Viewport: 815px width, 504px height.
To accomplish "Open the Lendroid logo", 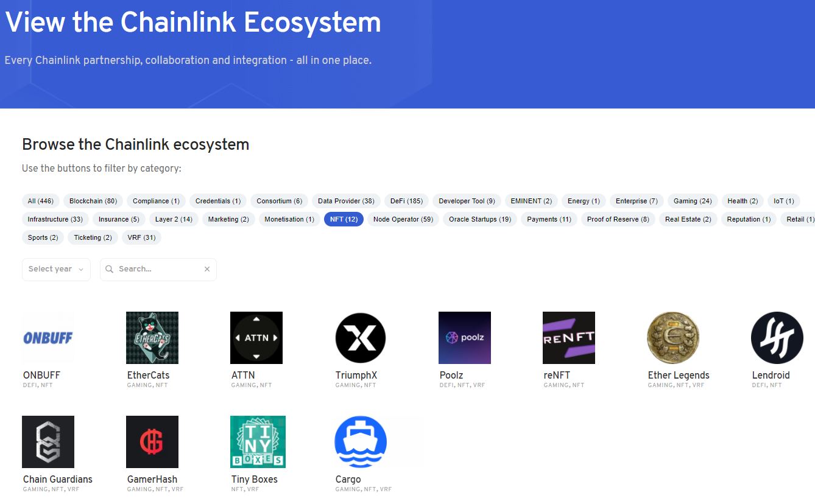I will point(777,338).
